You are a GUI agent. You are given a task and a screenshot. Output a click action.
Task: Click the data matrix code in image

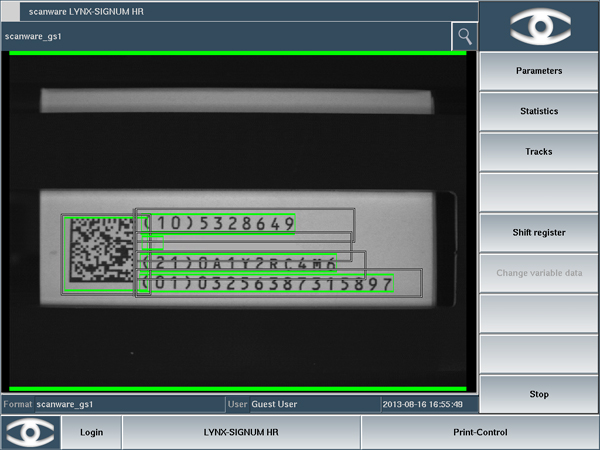click(101, 251)
